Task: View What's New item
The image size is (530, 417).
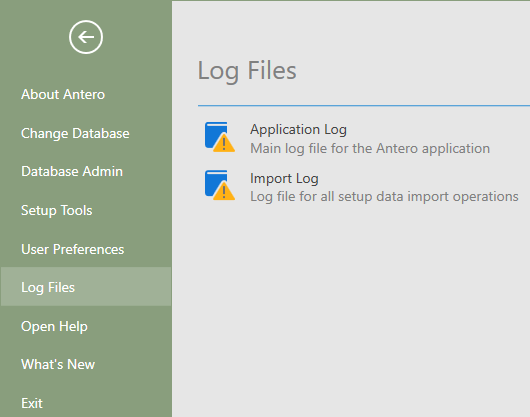Action: click(x=58, y=364)
